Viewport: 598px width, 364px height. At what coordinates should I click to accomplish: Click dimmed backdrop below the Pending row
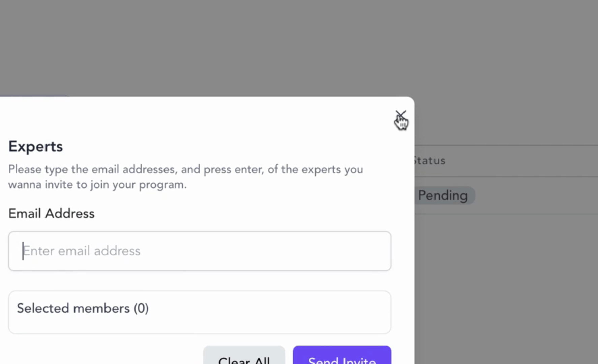coord(506,286)
